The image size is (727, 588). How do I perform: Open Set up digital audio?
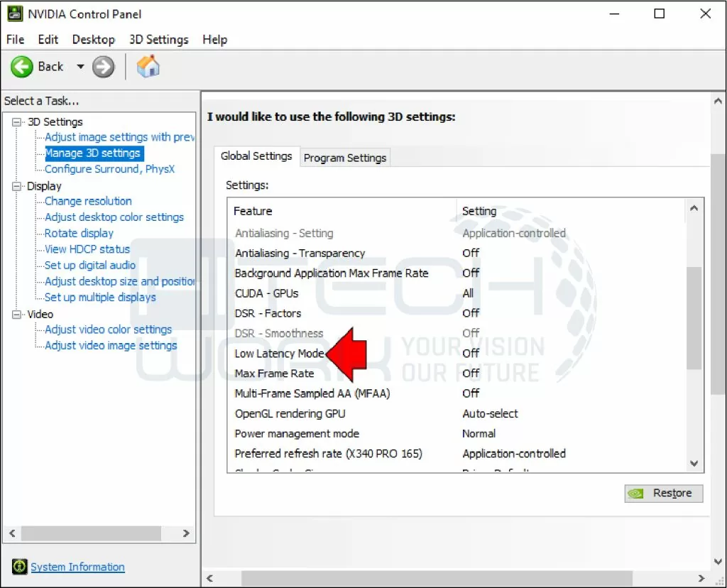(90, 266)
